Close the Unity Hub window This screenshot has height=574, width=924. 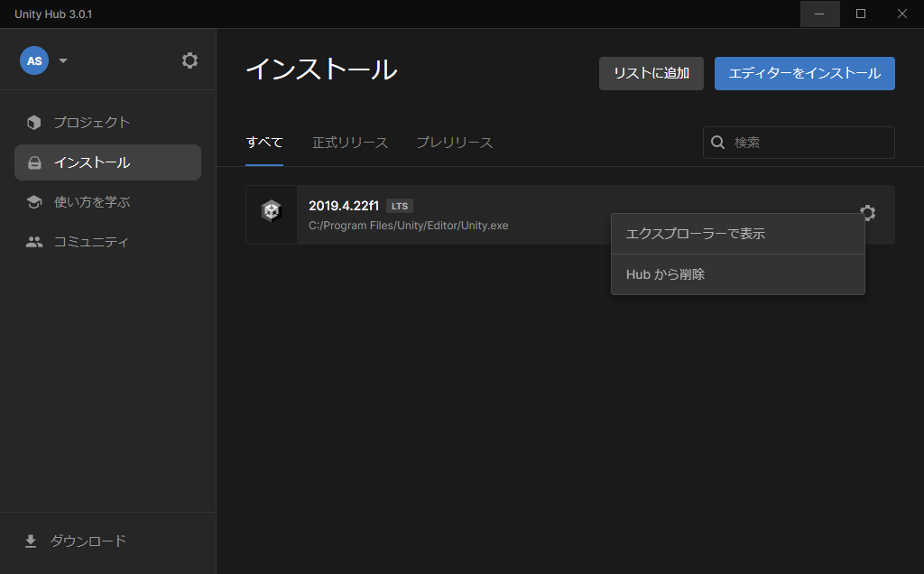pyautogui.click(x=902, y=14)
